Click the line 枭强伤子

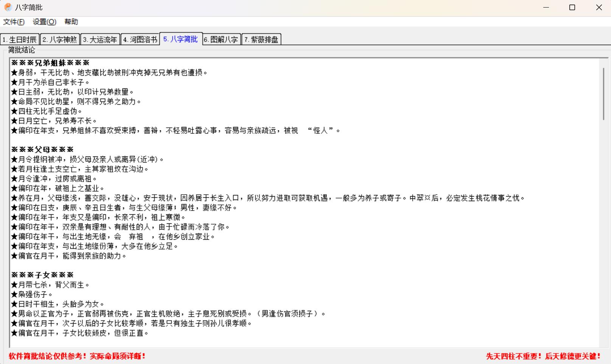(x=32, y=294)
